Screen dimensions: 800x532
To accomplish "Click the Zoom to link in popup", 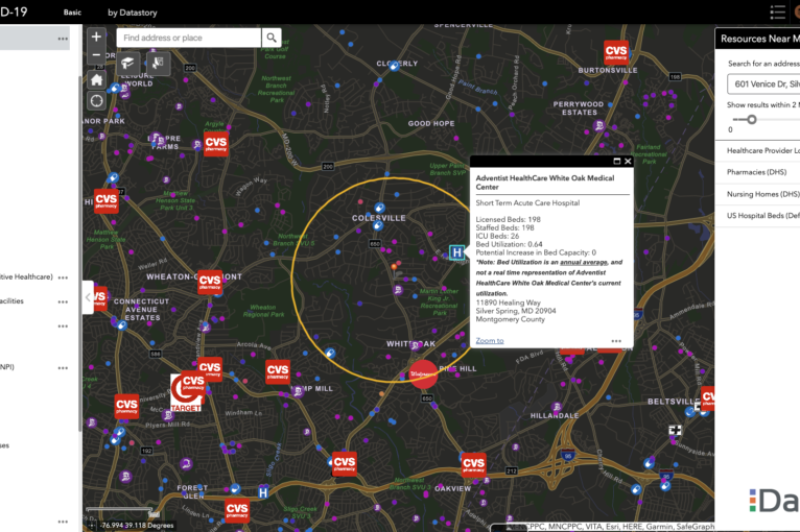I will coord(489,340).
